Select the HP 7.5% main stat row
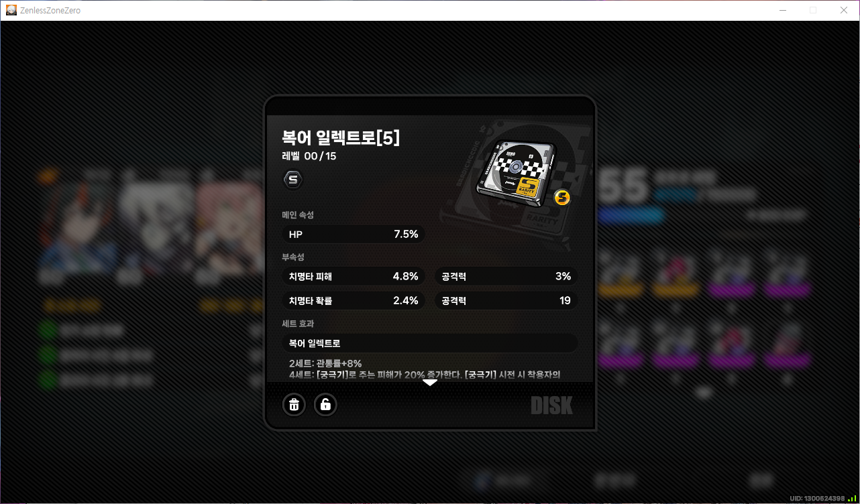Viewport: 860px width, 504px height. (x=354, y=235)
